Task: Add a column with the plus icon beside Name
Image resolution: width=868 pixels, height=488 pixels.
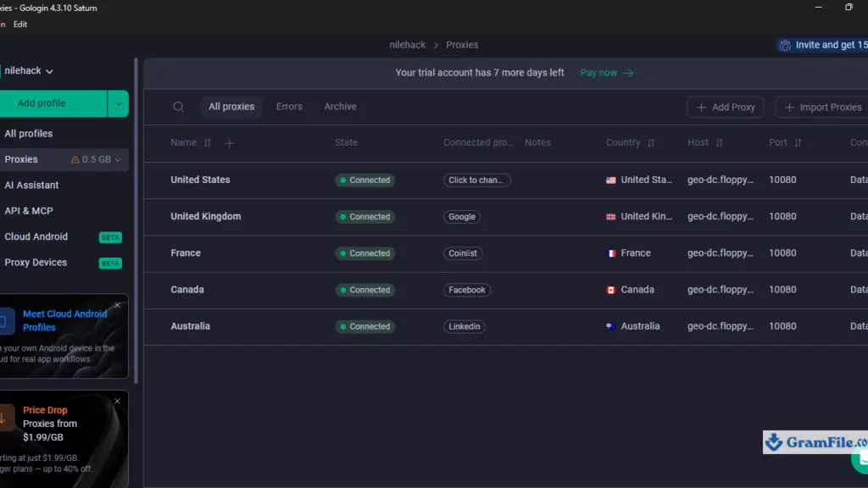Action: click(229, 143)
